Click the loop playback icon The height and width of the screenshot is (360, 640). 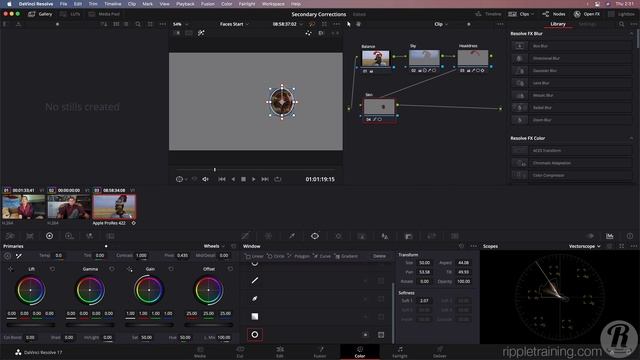click(x=278, y=179)
